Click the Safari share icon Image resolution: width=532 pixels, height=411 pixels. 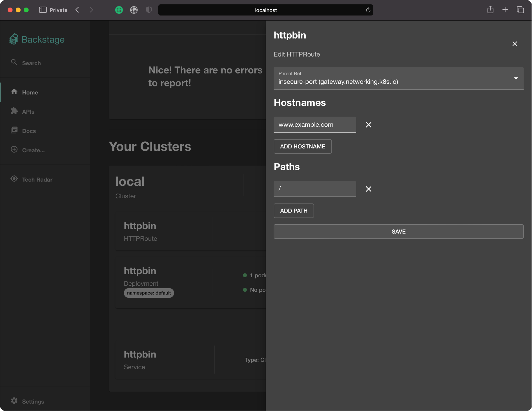pos(490,10)
